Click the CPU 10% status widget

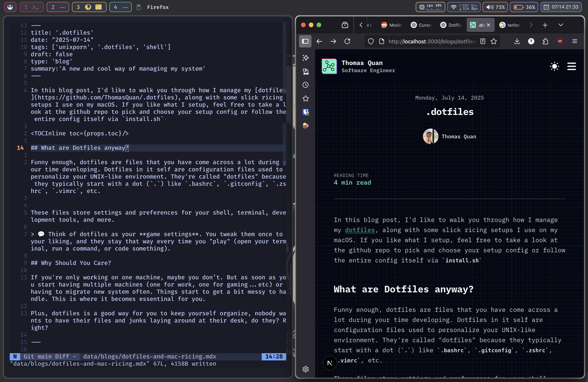tap(430, 7)
